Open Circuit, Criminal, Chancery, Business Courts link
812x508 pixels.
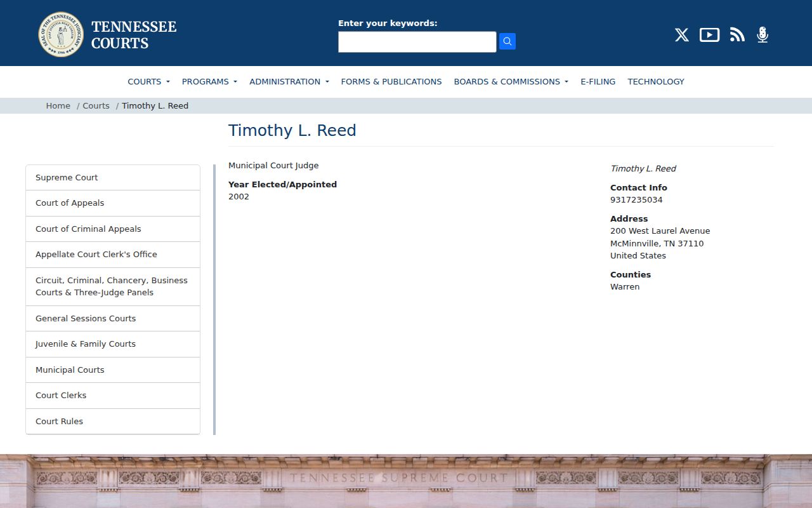pos(113,286)
